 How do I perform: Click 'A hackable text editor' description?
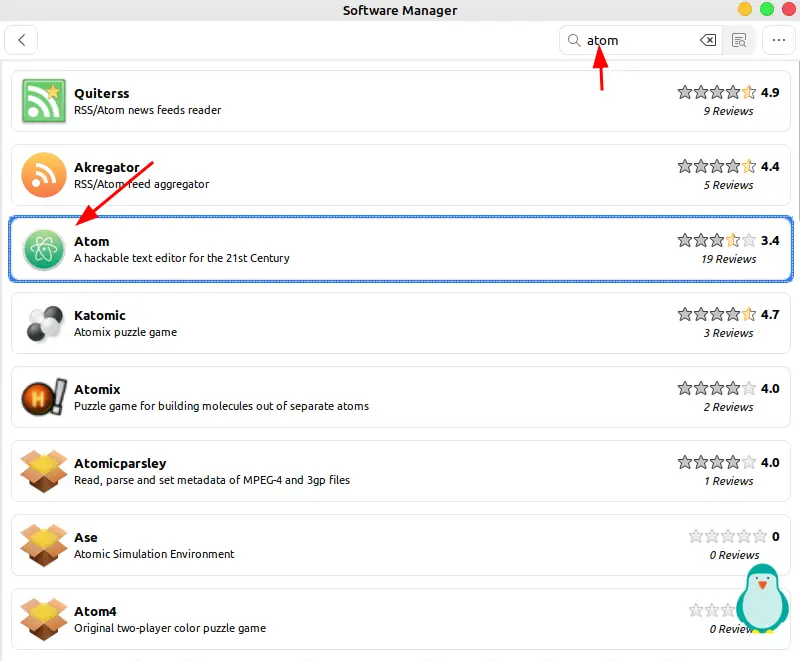[182, 258]
